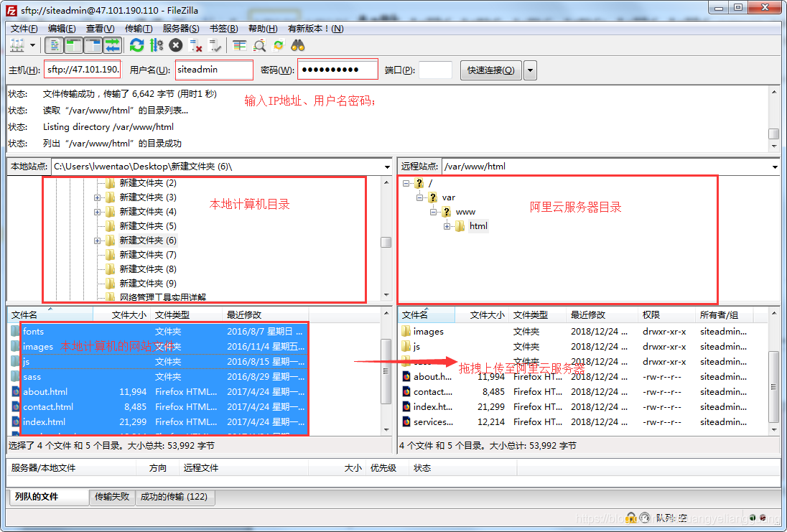Sort remote files by 所有者/组 column
Image resolution: width=787 pixels, height=532 pixels.
pyautogui.click(x=725, y=314)
